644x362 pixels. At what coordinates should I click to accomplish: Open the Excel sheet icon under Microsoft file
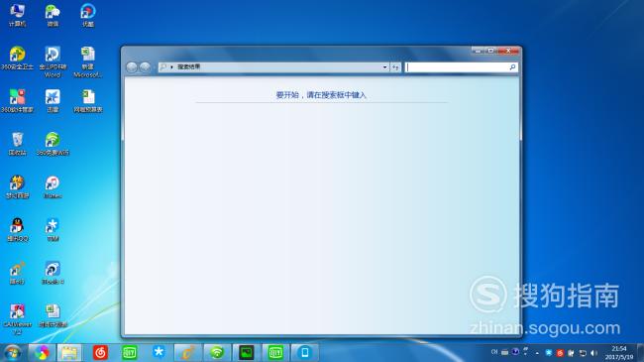tap(88, 101)
